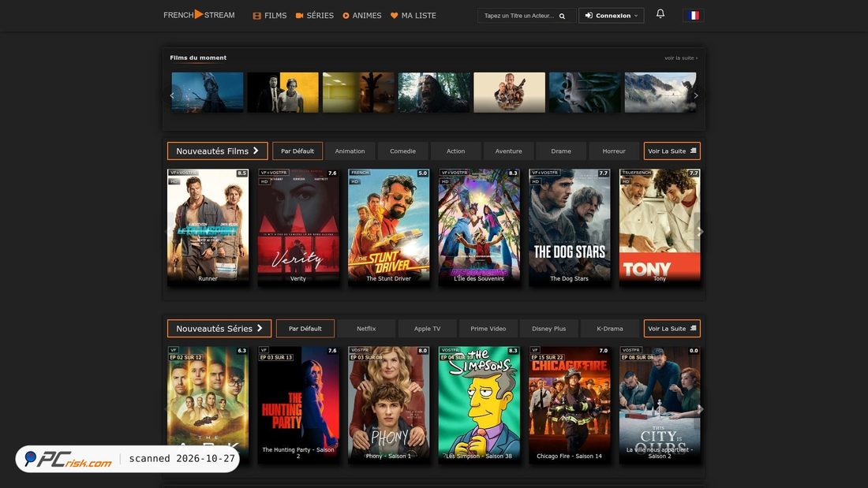Open the Nouveautés Films heading
This screenshot has width=868, height=488.
coord(218,151)
